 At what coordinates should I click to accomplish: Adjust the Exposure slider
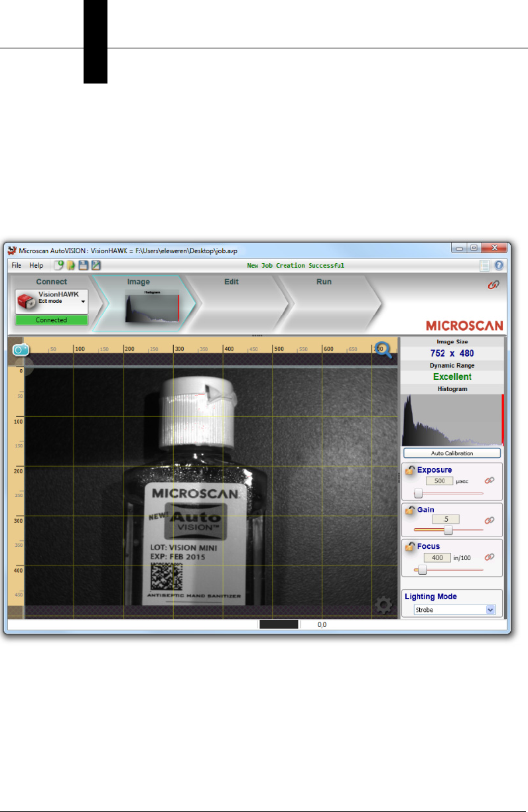[x=448, y=493]
